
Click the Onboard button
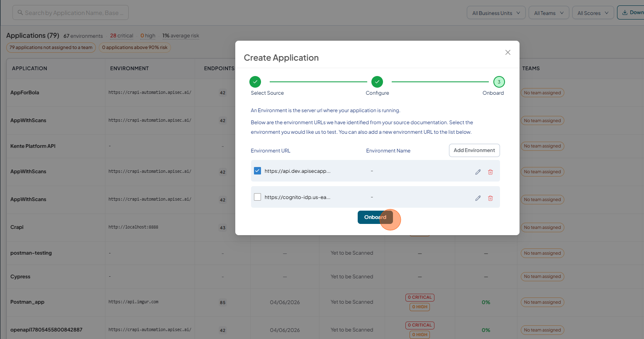[x=375, y=217]
